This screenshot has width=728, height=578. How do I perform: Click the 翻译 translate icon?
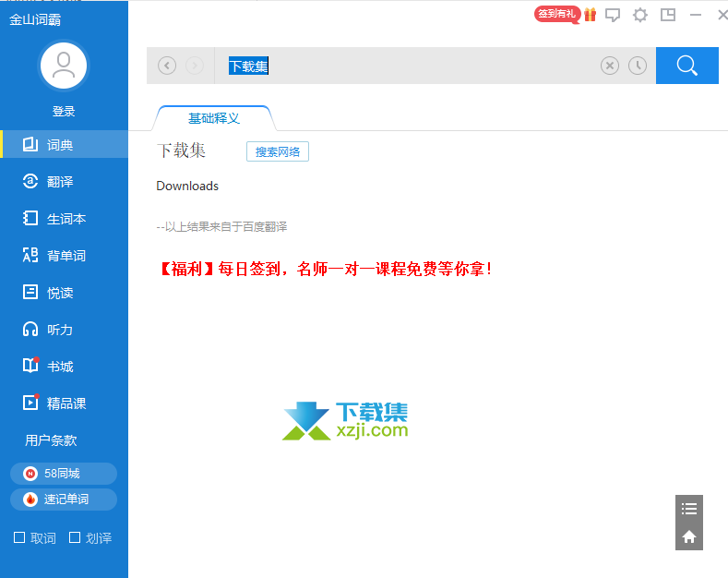(x=30, y=181)
